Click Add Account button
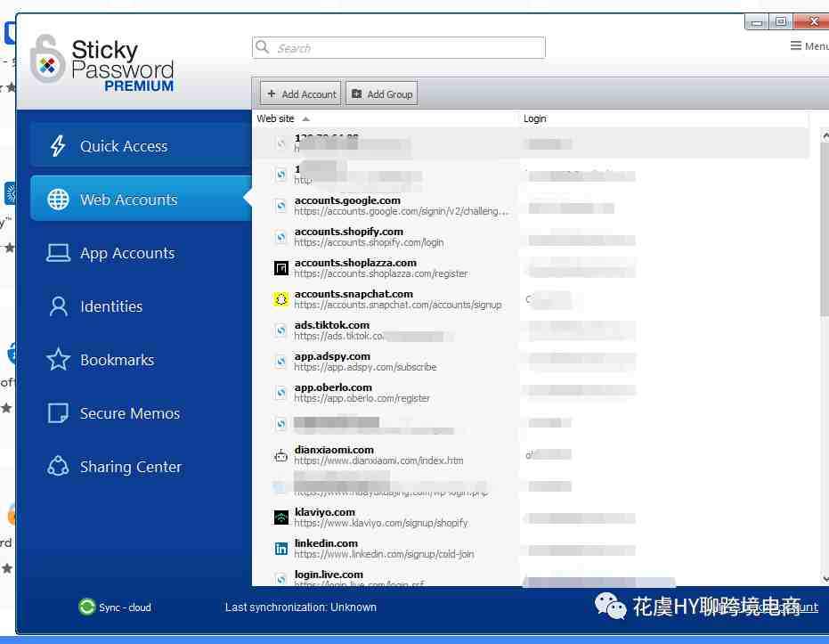829x644 pixels. coord(301,94)
